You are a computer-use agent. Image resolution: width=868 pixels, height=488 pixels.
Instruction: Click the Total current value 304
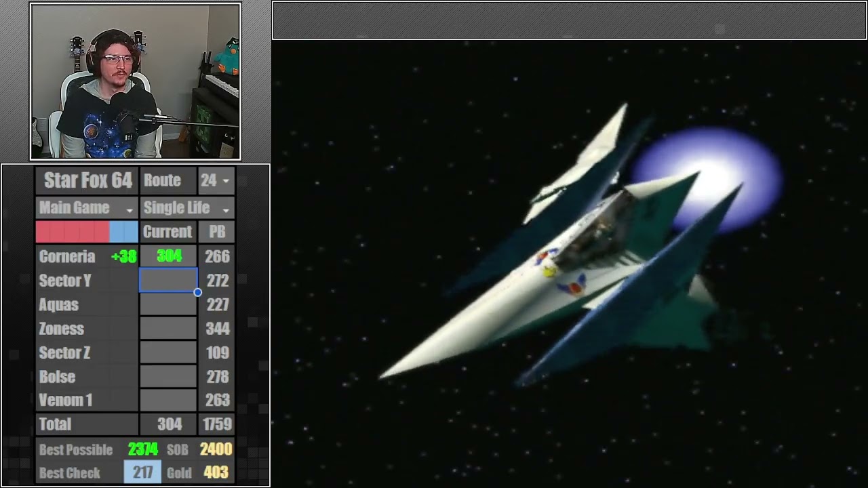(170, 424)
